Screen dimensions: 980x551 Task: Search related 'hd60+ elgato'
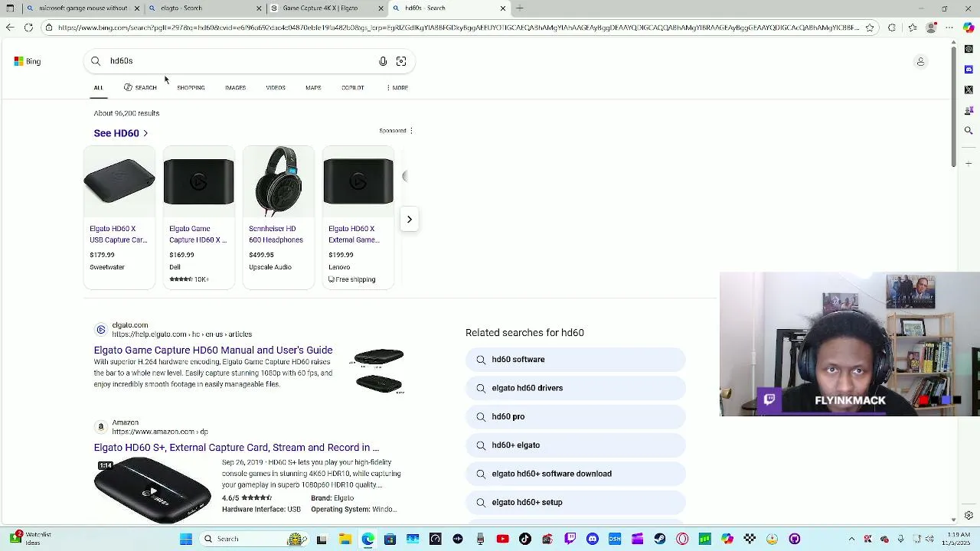(576, 445)
